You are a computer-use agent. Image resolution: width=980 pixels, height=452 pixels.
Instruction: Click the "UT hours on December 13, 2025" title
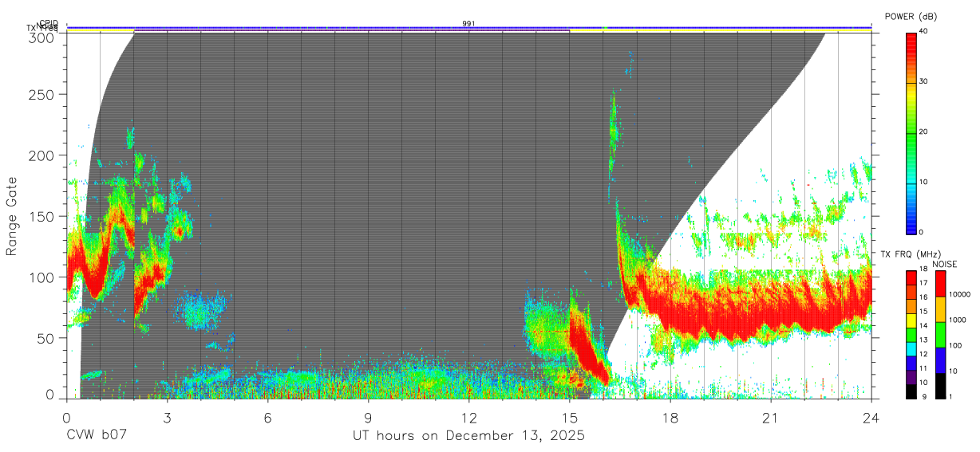(469, 436)
